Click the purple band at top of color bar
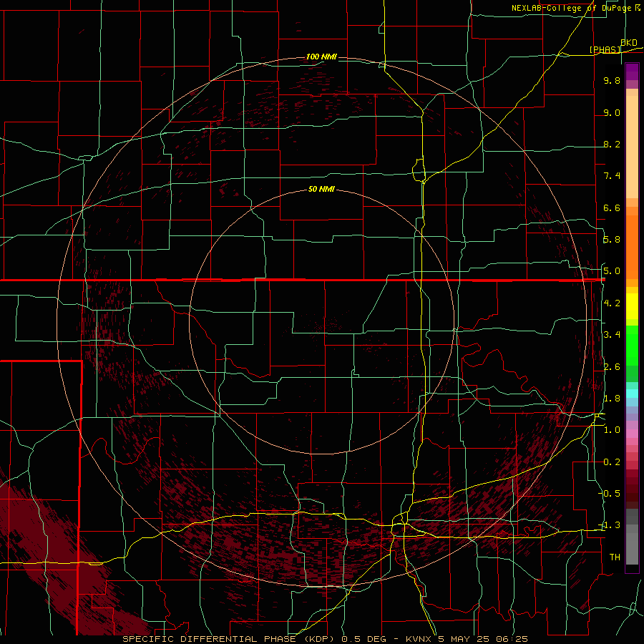Image resolution: width=644 pixels, height=644 pixels. [632, 72]
